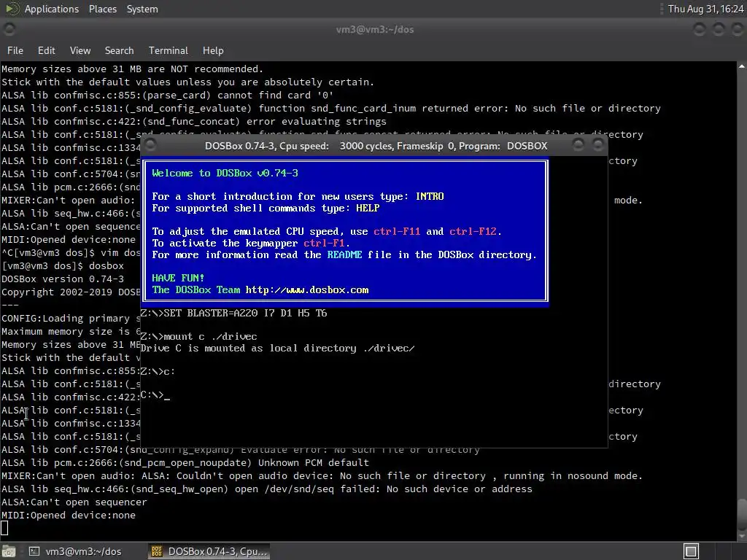The height and width of the screenshot is (560, 747).
Task: Click the ctrl-F12 text in DOSBox
Action: coord(473,231)
